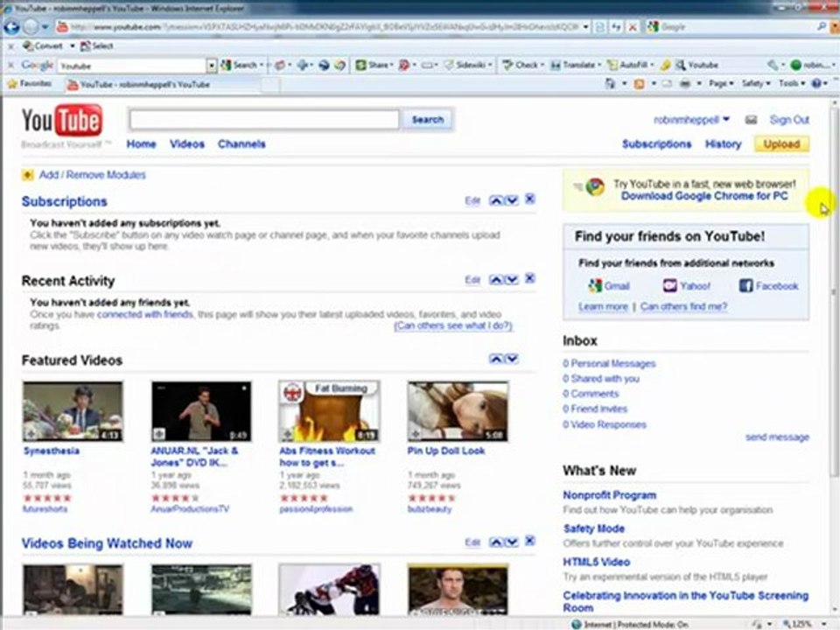840x630 pixels.
Task: Close the Subscriptions module with its X
Action: click(530, 199)
